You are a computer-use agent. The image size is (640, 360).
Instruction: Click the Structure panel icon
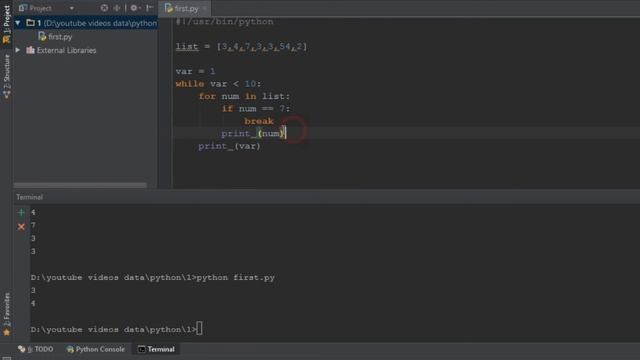click(7, 95)
